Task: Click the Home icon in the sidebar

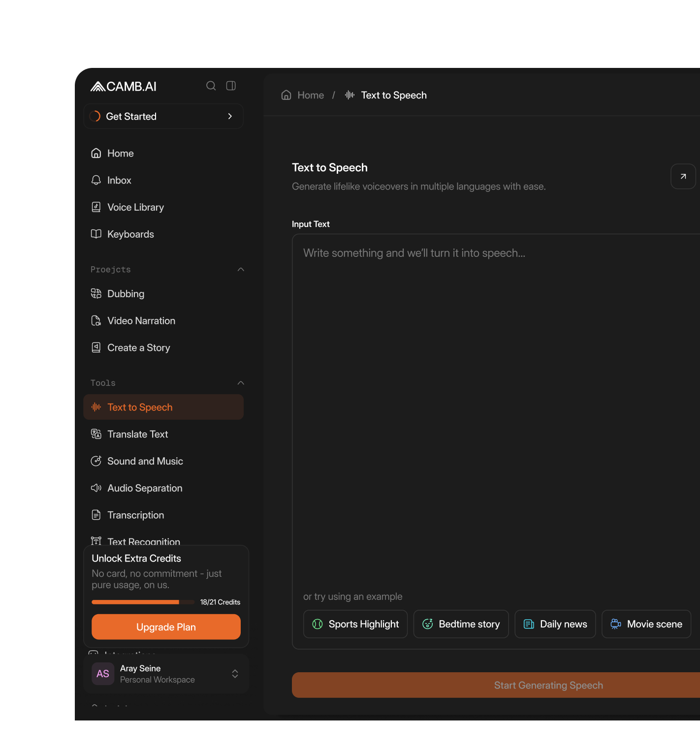Action: [x=96, y=153]
